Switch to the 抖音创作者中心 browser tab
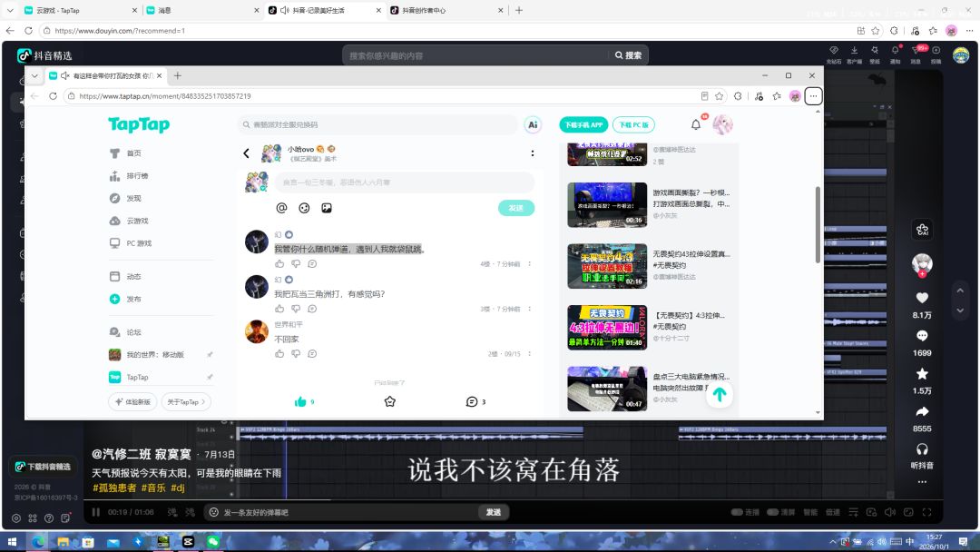The height and width of the screenshot is (552, 980). click(446, 11)
